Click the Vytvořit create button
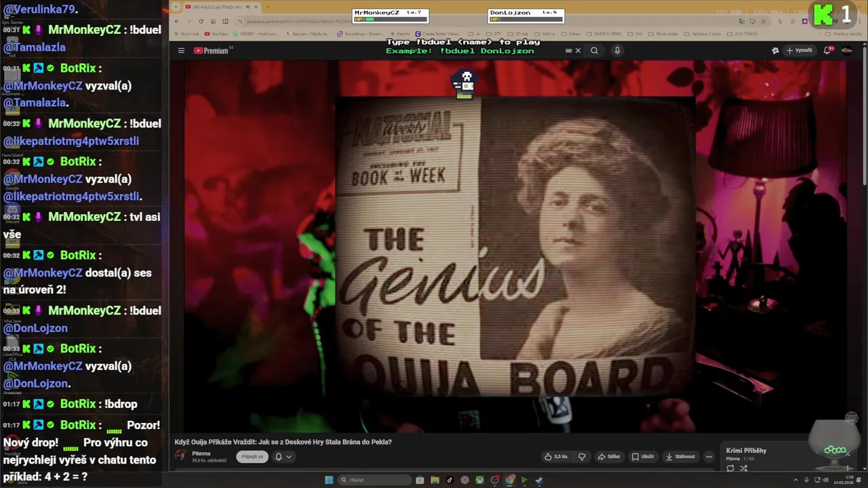This screenshot has width=868, height=488. click(800, 50)
